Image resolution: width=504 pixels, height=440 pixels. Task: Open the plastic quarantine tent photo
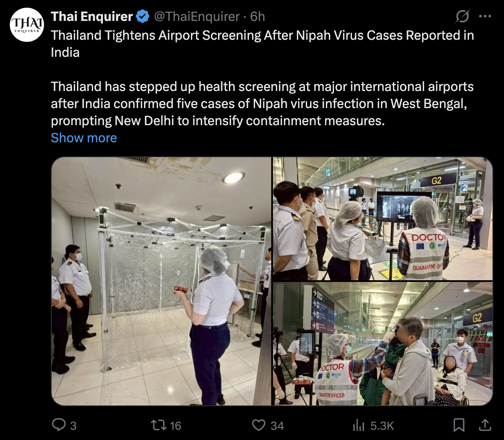(161, 281)
